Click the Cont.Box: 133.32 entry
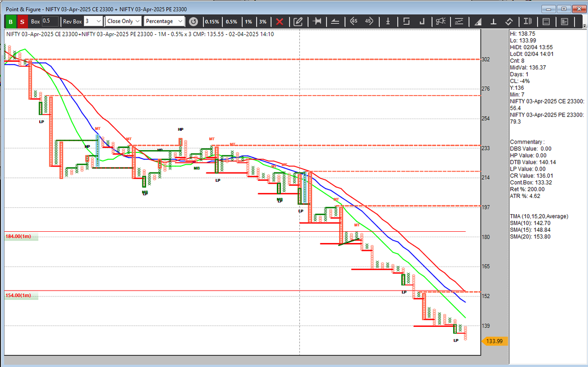Image resolution: width=588 pixels, height=367 pixels. 531,182
